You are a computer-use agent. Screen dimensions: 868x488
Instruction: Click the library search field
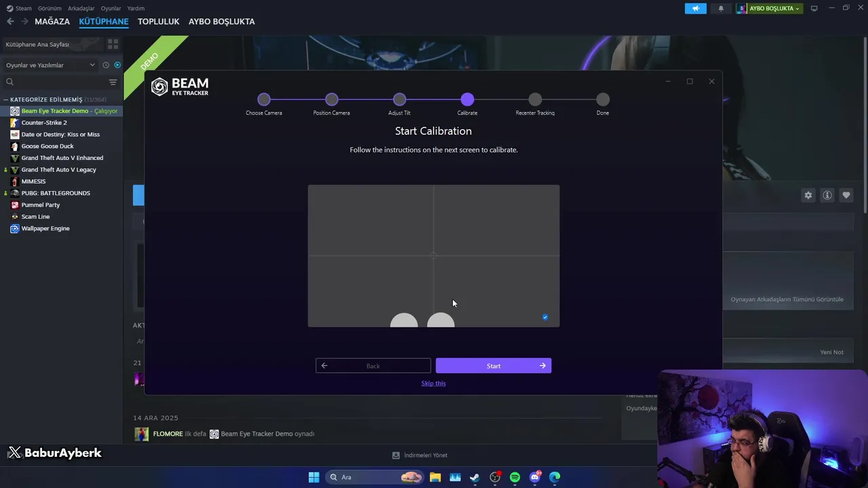54,82
